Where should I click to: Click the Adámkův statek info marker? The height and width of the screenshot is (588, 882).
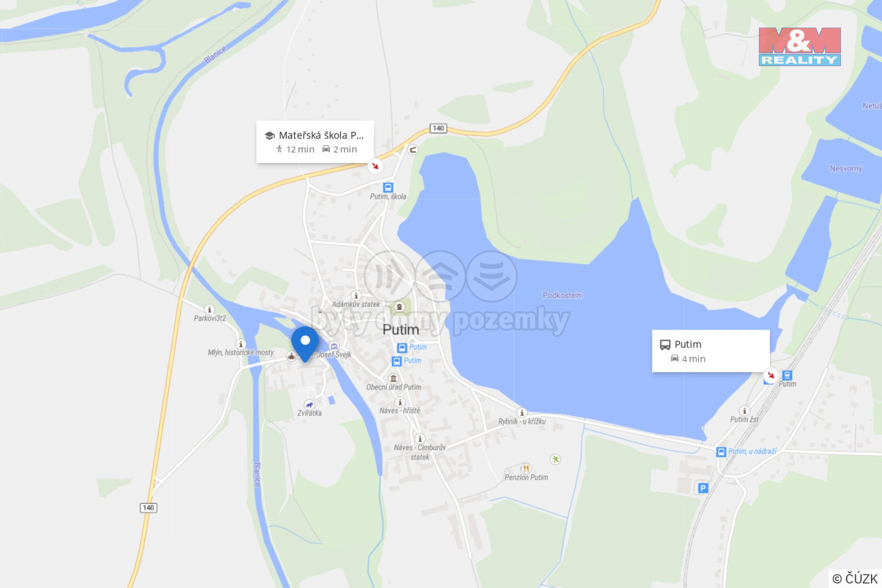click(356, 295)
